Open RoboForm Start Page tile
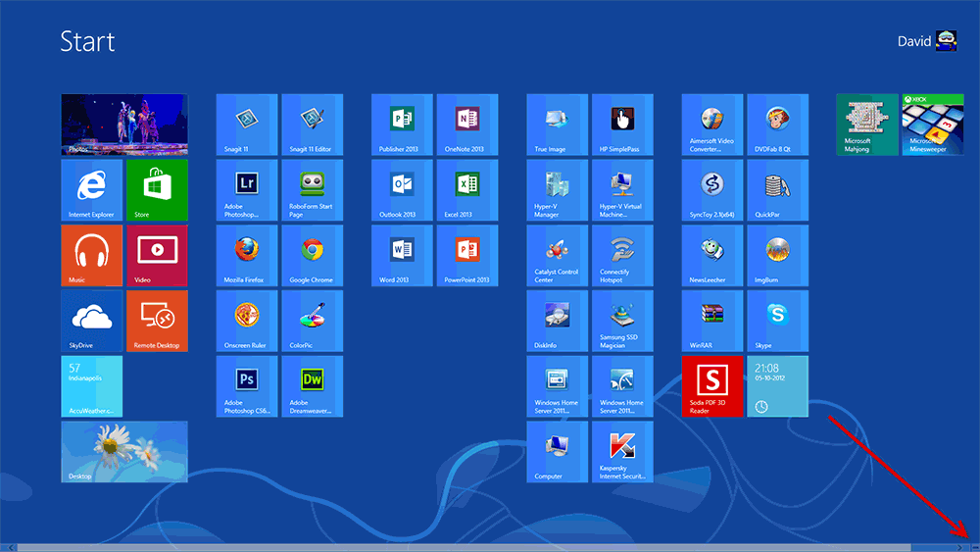980x552 pixels. click(x=312, y=190)
